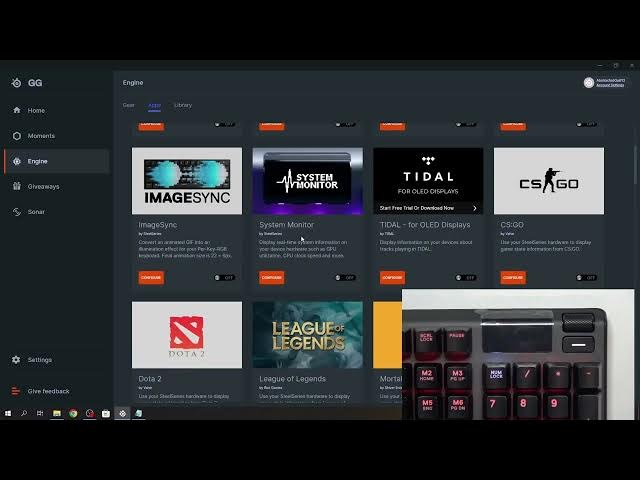640x480 pixels.
Task: Open Windows taskbar search
Action: click(24, 413)
